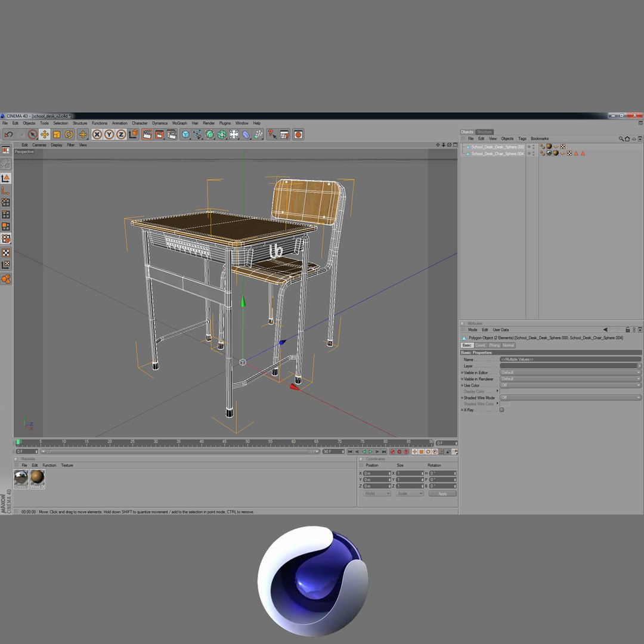644x644 pixels.
Task: Open the viewport Cameras menu
Action: (x=39, y=145)
